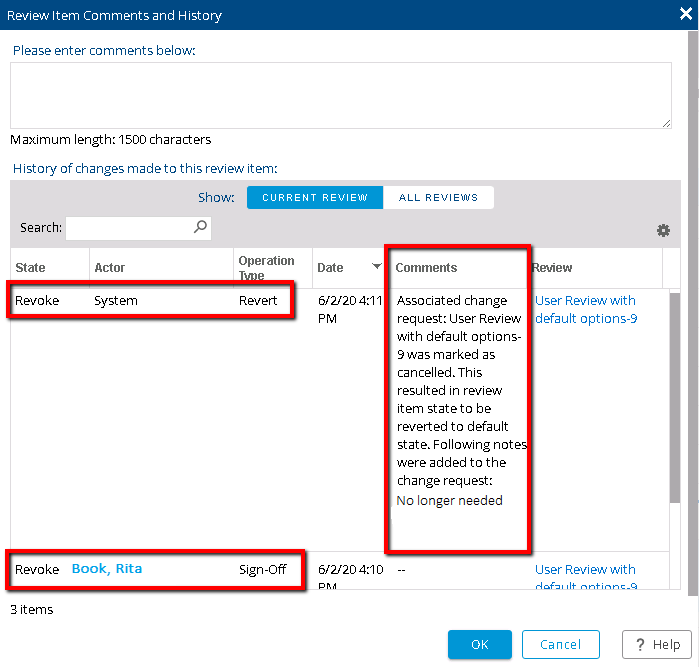This screenshot has width=699, height=667.
Task: Open first User Review with default options-9 link
Action: tap(585, 309)
